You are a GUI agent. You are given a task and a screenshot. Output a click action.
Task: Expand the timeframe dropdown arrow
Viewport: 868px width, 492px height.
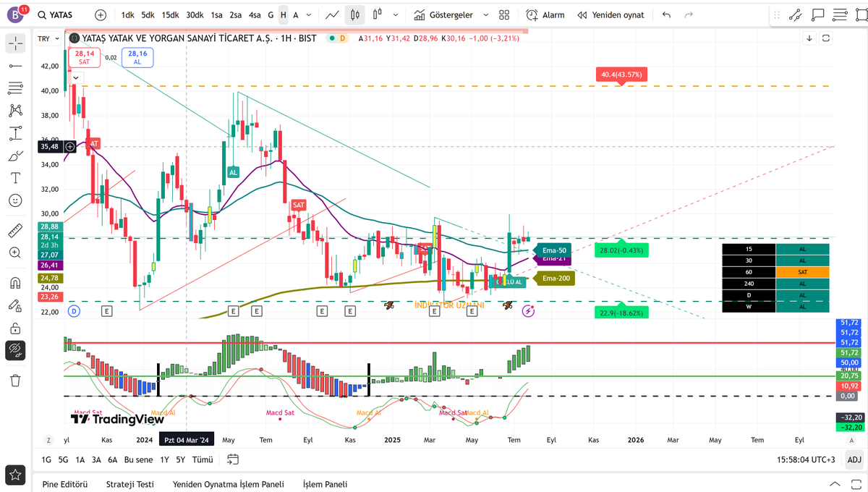tap(310, 14)
